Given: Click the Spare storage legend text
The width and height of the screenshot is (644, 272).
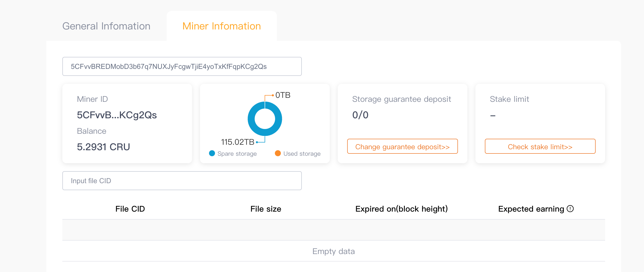Looking at the screenshot, I should click(x=237, y=153).
